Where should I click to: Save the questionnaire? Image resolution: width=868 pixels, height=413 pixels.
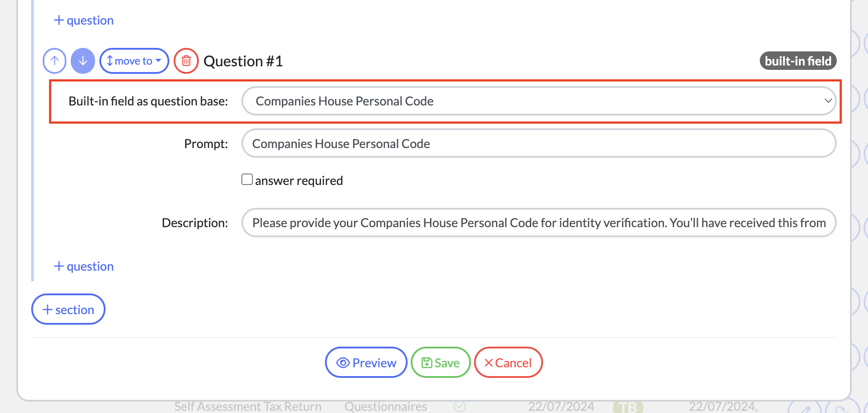coord(441,363)
